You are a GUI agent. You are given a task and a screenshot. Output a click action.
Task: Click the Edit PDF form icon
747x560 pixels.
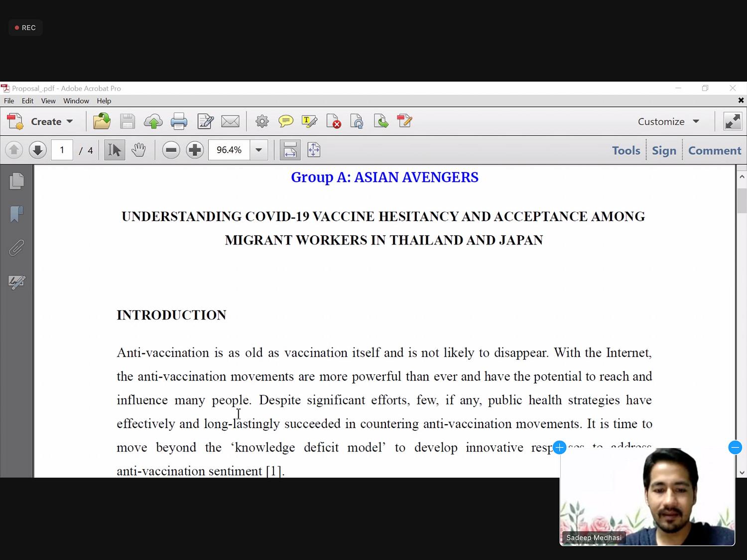[x=404, y=121]
